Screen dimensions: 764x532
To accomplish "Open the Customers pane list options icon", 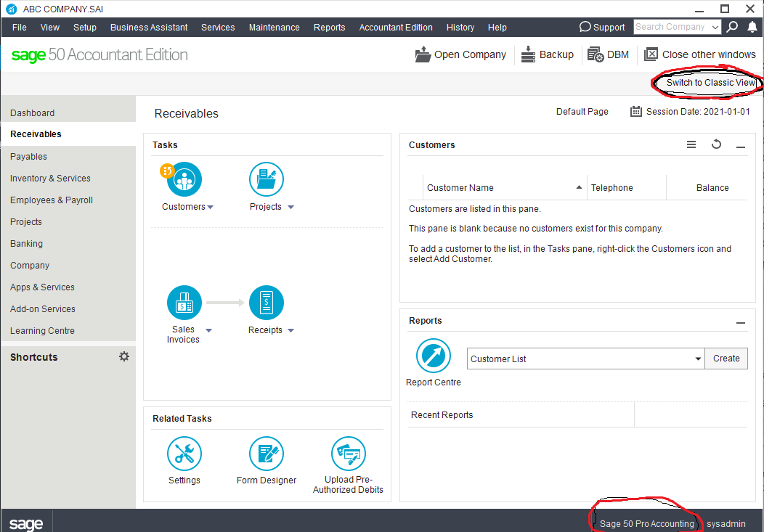I will click(x=691, y=144).
